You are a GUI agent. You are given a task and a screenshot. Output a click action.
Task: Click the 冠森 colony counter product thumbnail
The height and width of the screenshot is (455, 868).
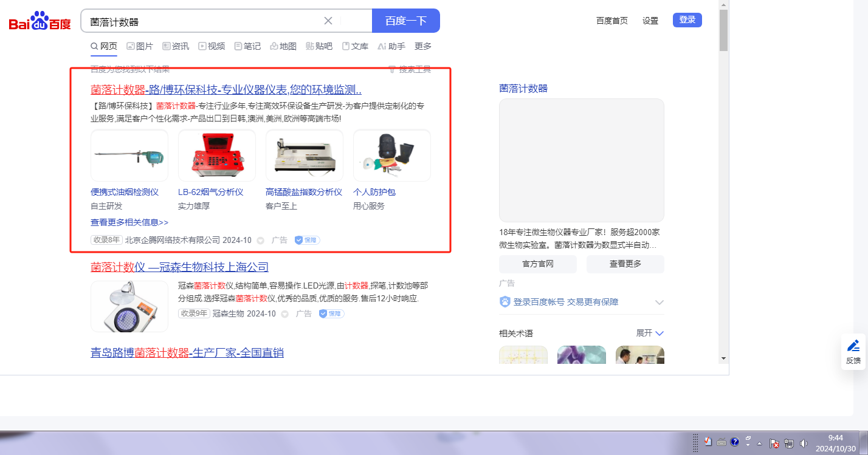point(129,306)
